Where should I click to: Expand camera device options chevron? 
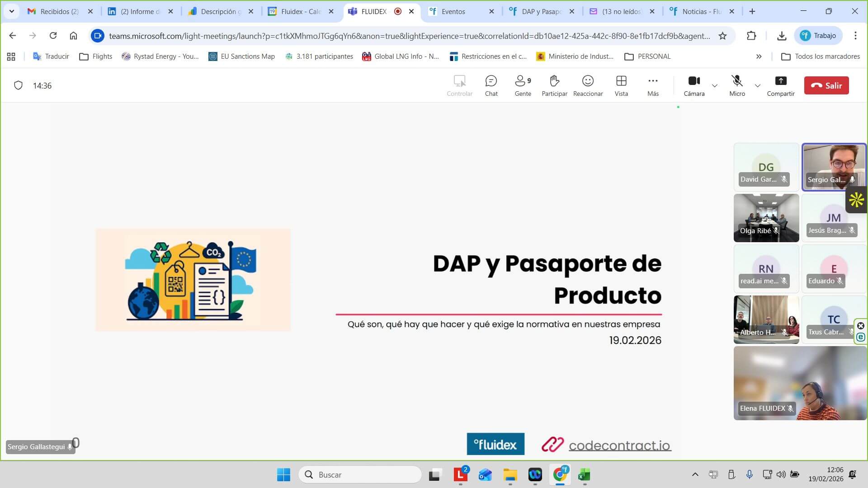[x=714, y=86]
